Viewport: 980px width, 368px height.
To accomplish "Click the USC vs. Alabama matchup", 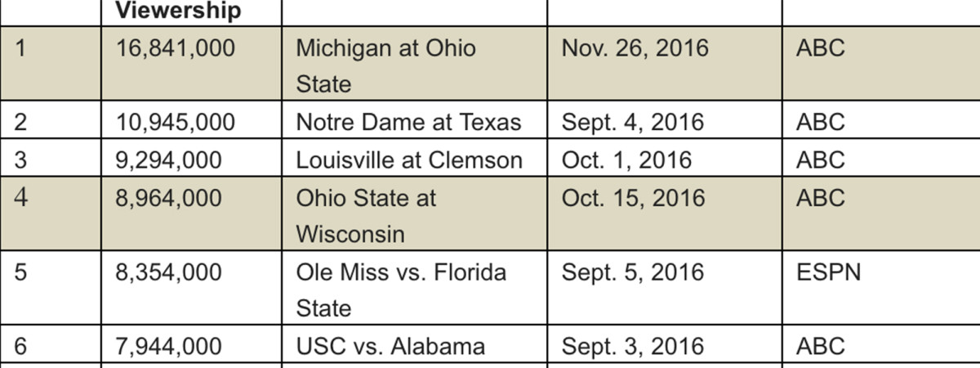I will (x=390, y=347).
